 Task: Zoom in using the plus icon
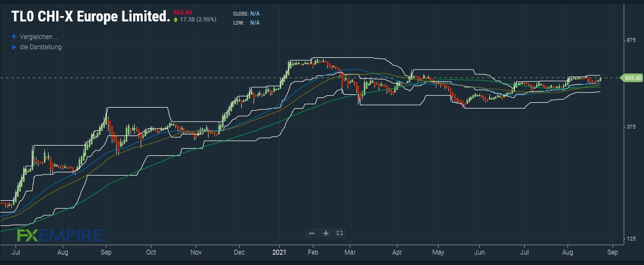click(326, 233)
